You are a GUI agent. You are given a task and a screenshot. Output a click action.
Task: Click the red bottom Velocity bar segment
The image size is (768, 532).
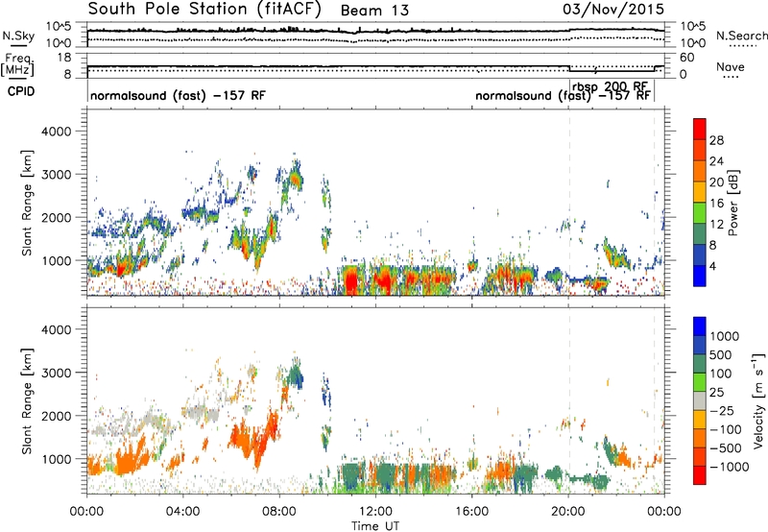[x=700, y=475]
